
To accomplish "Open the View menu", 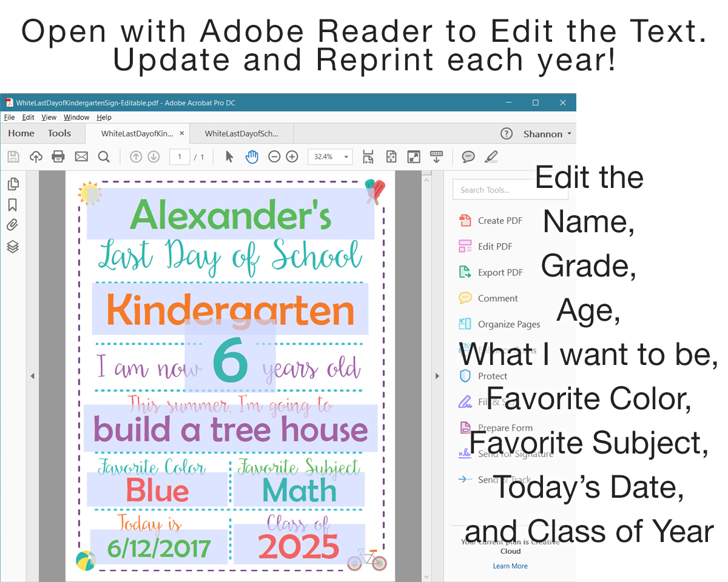I will (x=49, y=118).
